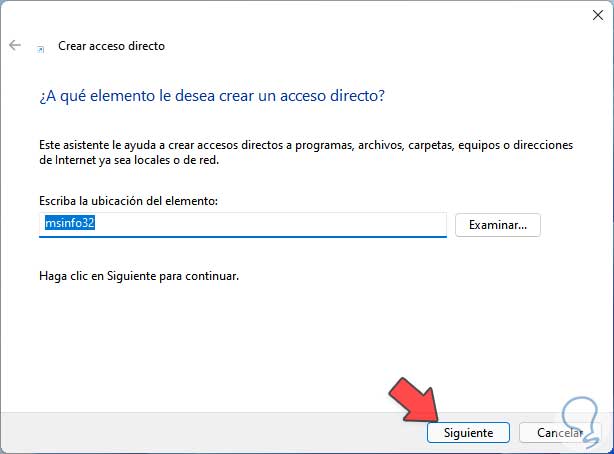Open file browser with Examinar button
The width and height of the screenshot is (614, 454).
tap(497, 225)
